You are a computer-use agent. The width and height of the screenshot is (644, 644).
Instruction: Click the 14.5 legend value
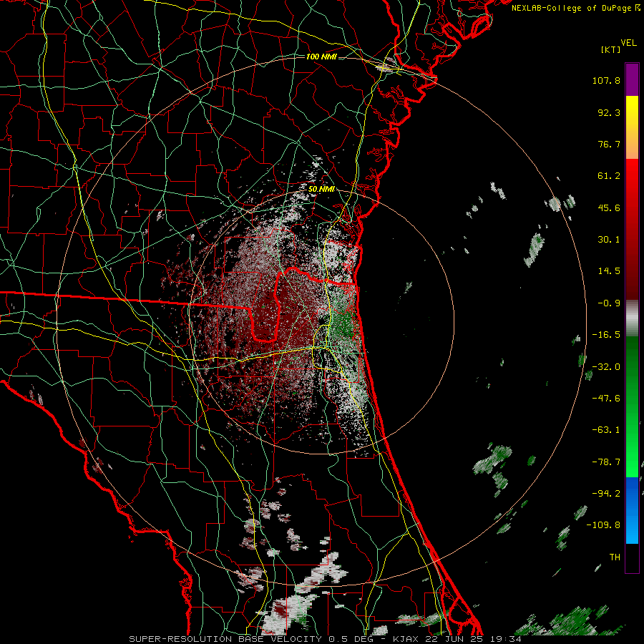(x=609, y=271)
